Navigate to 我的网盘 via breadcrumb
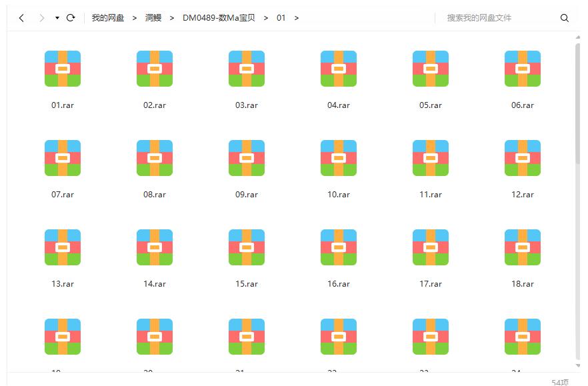 109,18
